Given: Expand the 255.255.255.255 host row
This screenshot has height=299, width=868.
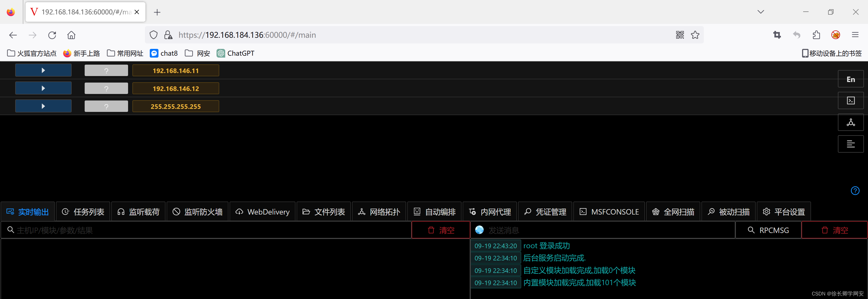Looking at the screenshot, I should coord(43,106).
